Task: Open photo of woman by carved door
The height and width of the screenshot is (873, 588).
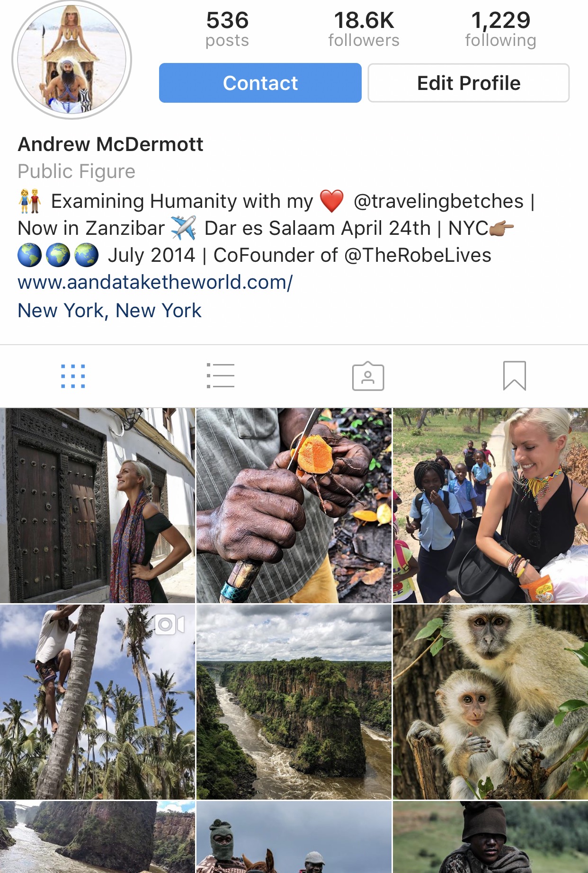Action: (x=98, y=506)
